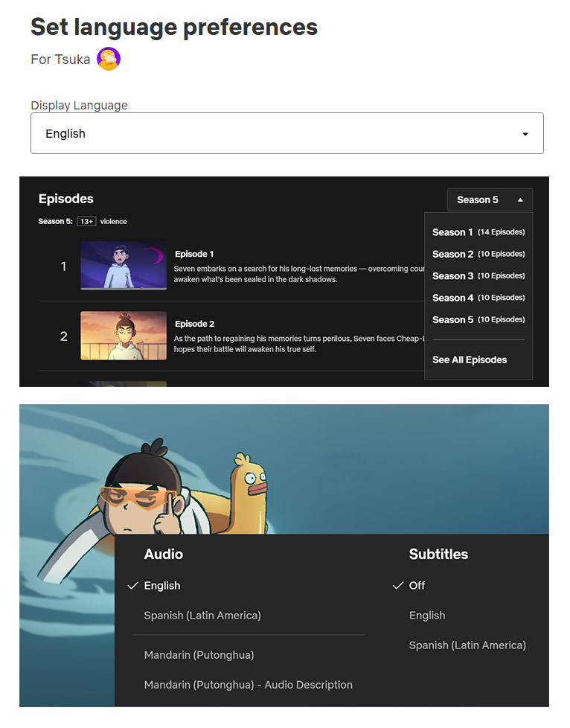Click See All Episodes
This screenshot has width=570, height=728.
[x=470, y=360]
